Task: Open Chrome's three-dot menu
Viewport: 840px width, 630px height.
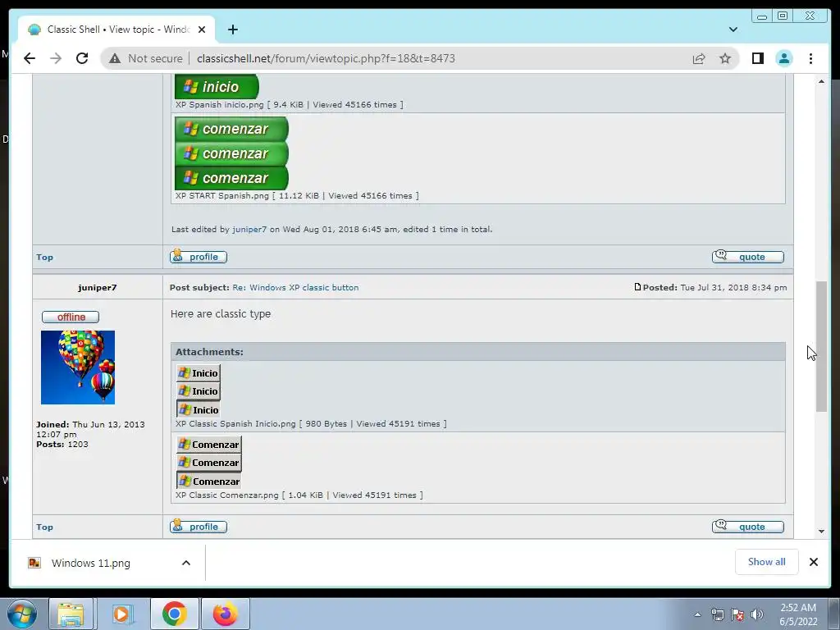Action: [x=810, y=58]
